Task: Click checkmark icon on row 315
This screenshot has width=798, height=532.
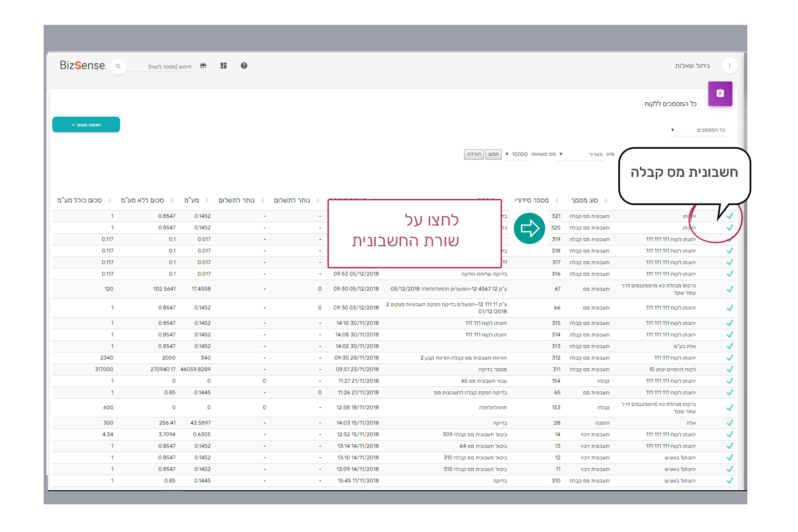Action: (x=730, y=323)
